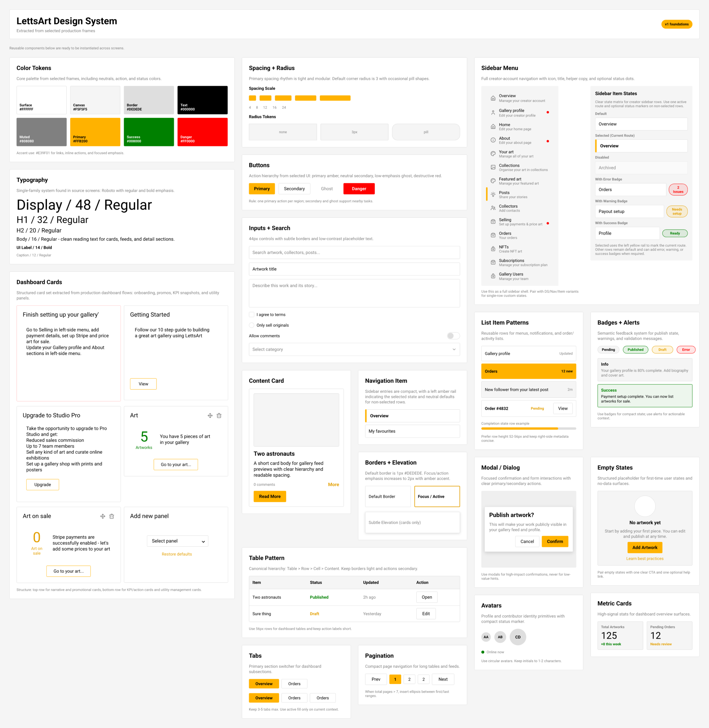This screenshot has width=709, height=728.
Task: Open the Select panel dropdown
Action: coord(177,541)
